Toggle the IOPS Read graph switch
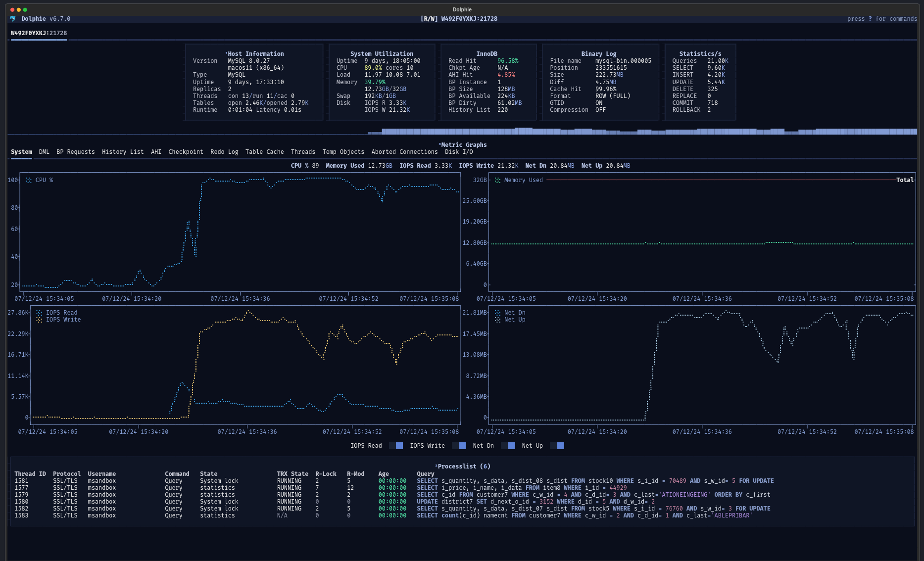The width and height of the screenshot is (924, 561). [x=396, y=446]
